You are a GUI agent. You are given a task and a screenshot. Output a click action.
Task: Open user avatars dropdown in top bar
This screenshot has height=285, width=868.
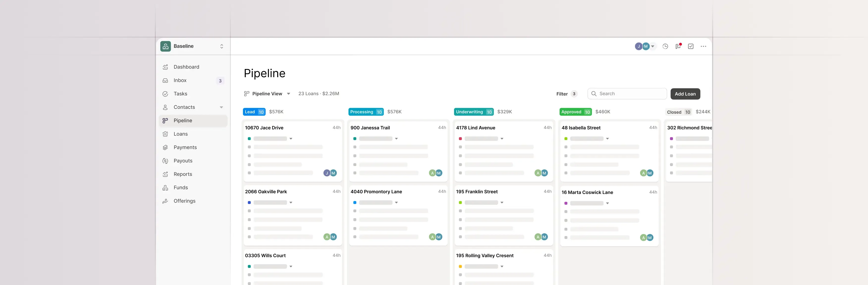(653, 47)
